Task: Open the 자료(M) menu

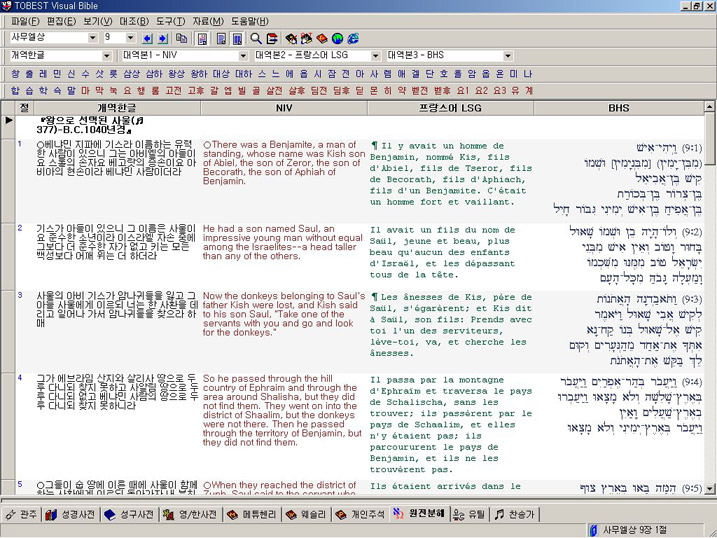Action: coord(208,21)
